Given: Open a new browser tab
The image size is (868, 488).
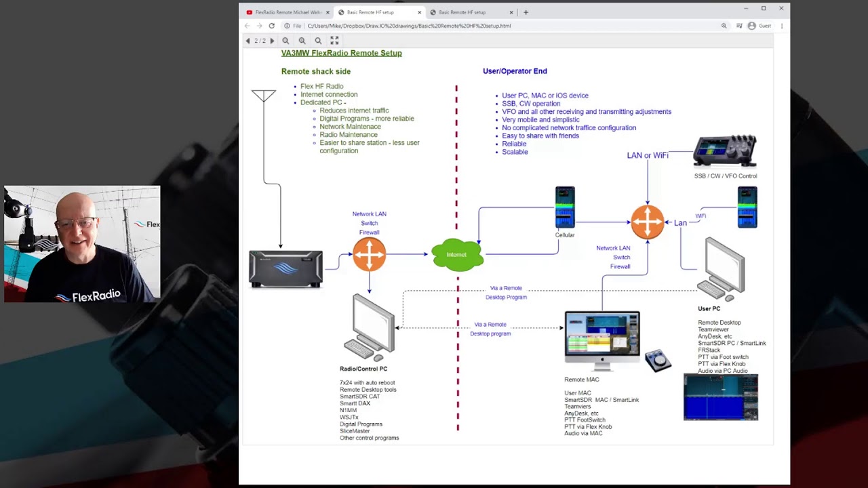Looking at the screenshot, I should [526, 12].
